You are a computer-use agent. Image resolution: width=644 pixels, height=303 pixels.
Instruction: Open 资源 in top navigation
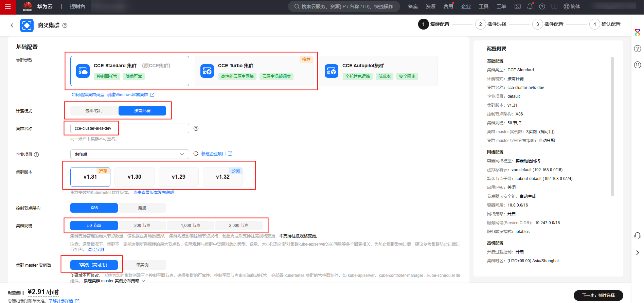point(431,6)
